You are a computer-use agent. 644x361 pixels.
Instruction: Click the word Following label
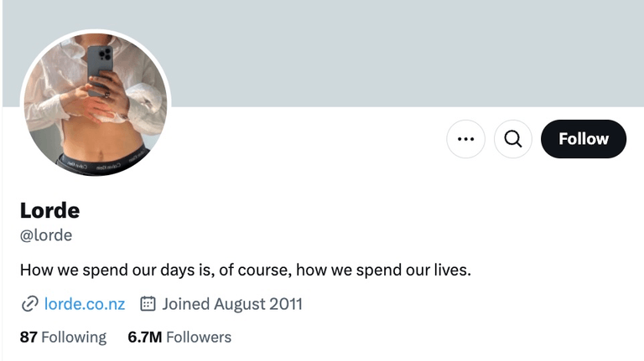[x=74, y=338]
